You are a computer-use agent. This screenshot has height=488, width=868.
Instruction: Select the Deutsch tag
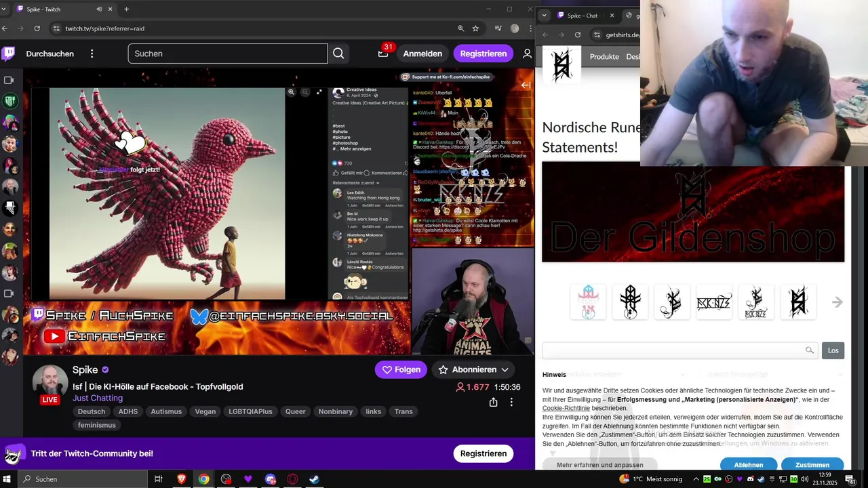[x=92, y=411]
